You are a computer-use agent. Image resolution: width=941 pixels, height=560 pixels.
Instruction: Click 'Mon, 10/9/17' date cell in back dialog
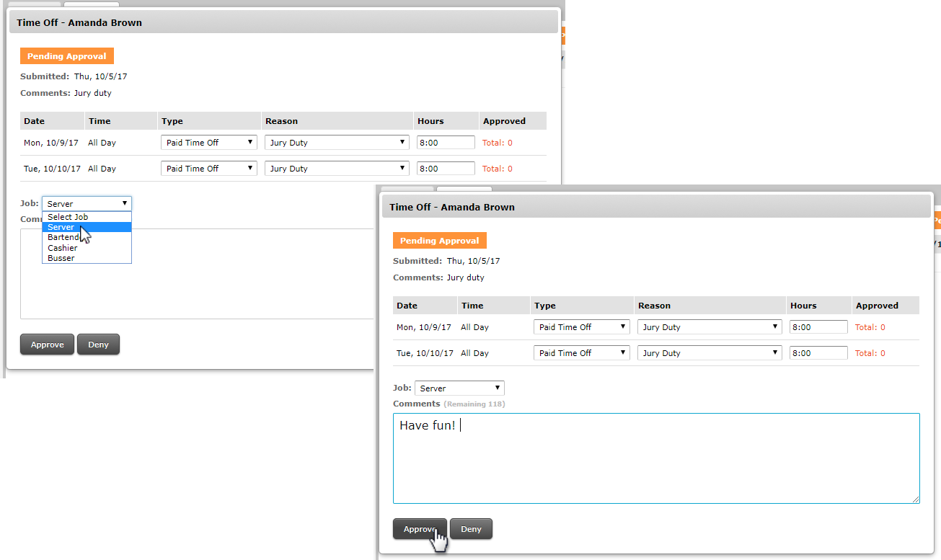click(x=51, y=143)
